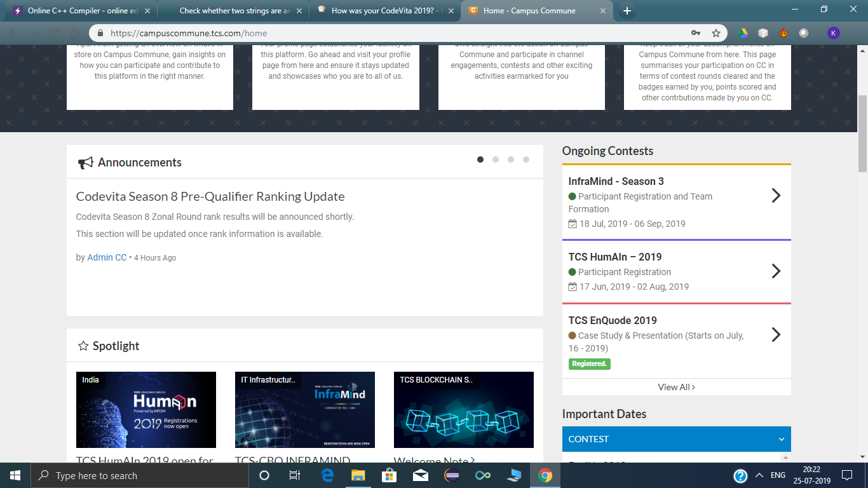Click the Admin CC author link
The height and width of the screenshot is (488, 868).
(107, 257)
